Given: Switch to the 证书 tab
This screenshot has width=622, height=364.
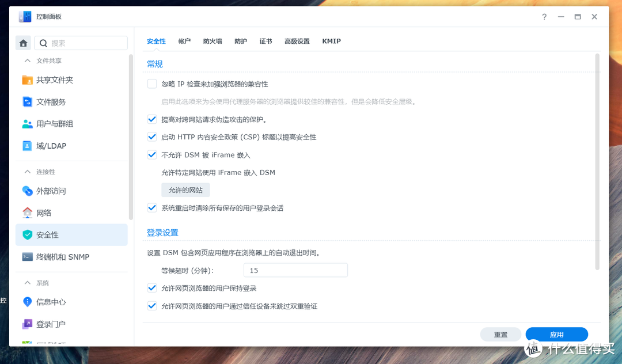Looking at the screenshot, I should click(266, 41).
